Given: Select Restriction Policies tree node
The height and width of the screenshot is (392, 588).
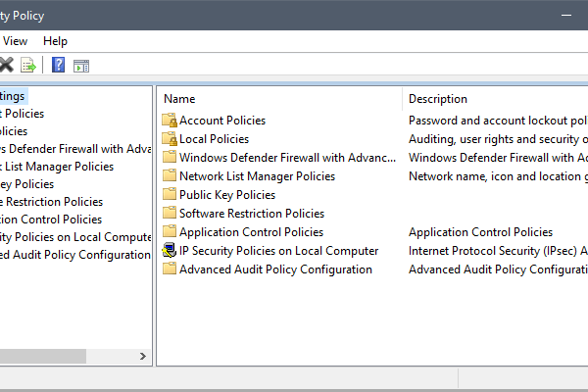Looking at the screenshot, I should coord(51,202).
